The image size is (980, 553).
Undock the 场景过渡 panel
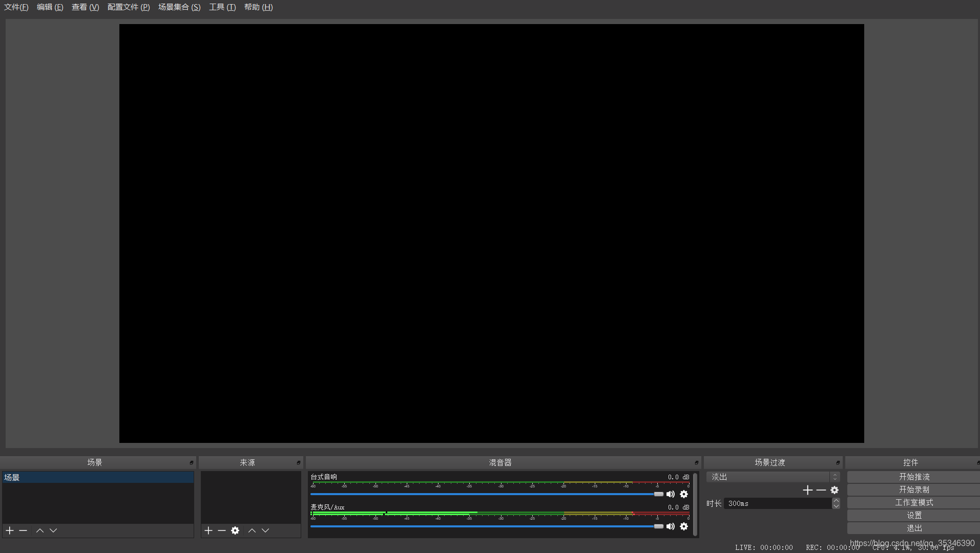tap(838, 462)
